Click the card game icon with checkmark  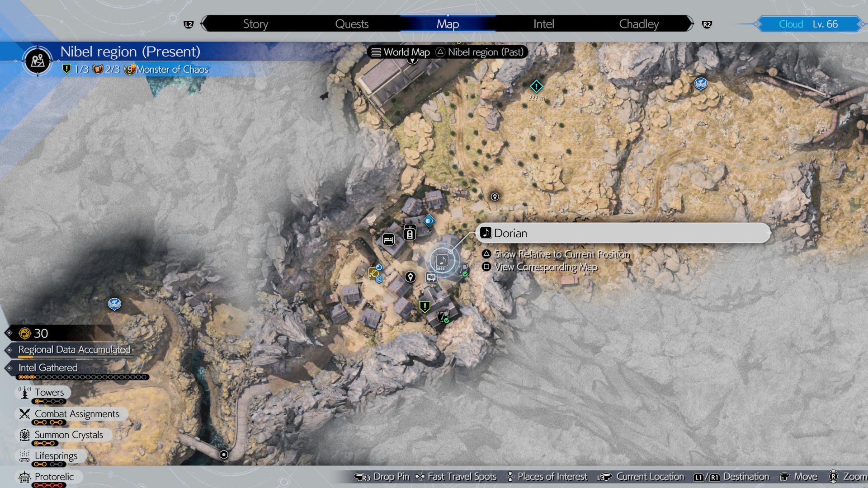[x=443, y=316]
